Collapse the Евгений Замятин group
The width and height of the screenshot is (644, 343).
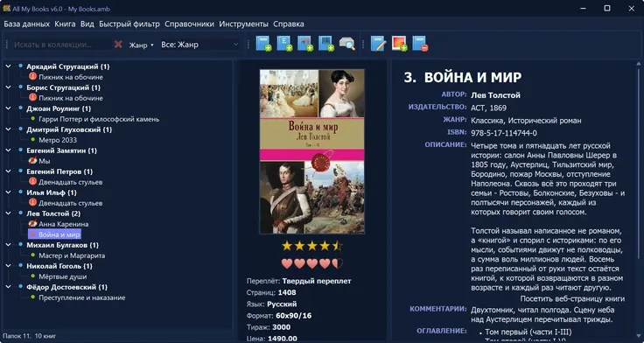tap(8, 150)
